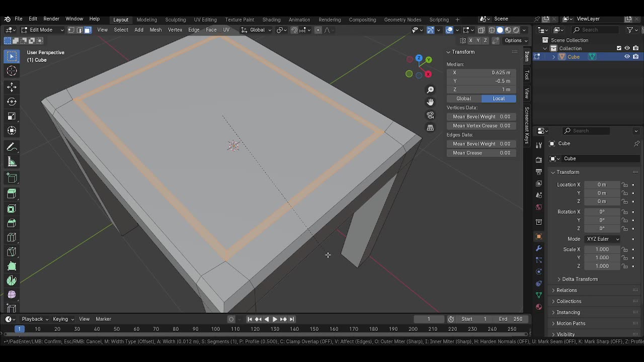644x362 pixels.
Task: Uncheck the Collection exclude checkbox
Action: [619, 48]
